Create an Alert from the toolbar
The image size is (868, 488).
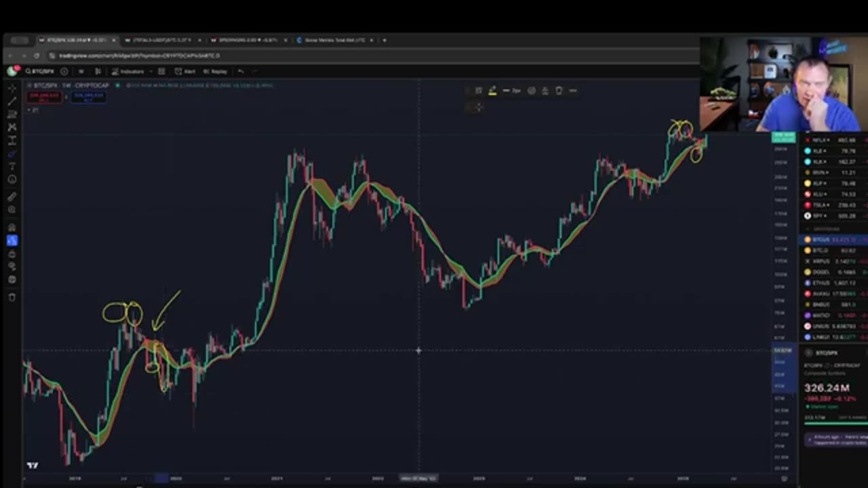pos(184,71)
